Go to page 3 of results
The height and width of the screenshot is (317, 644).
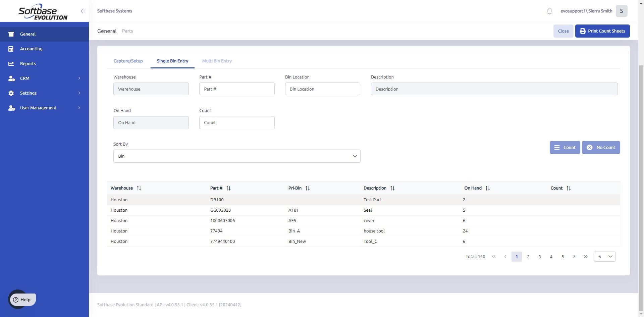(x=540, y=257)
